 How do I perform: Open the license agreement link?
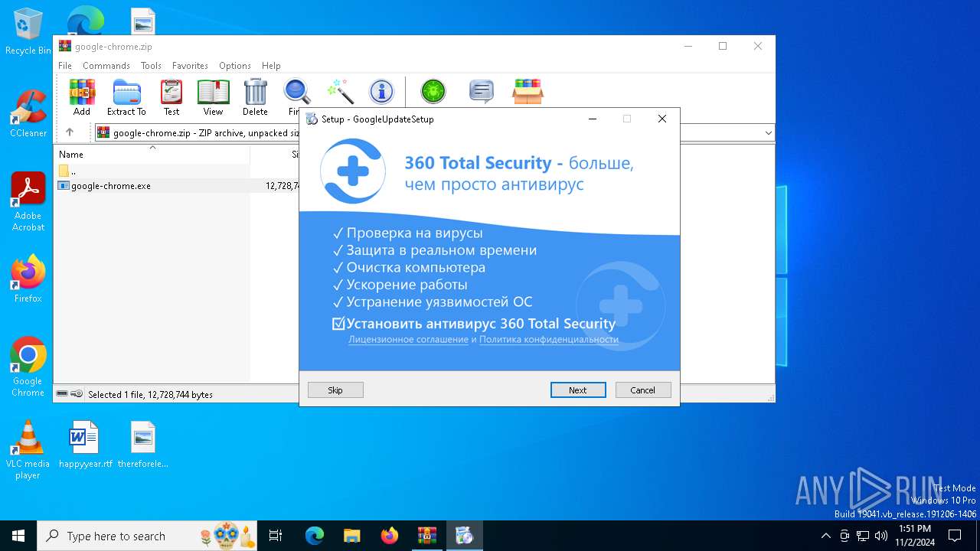(x=408, y=340)
